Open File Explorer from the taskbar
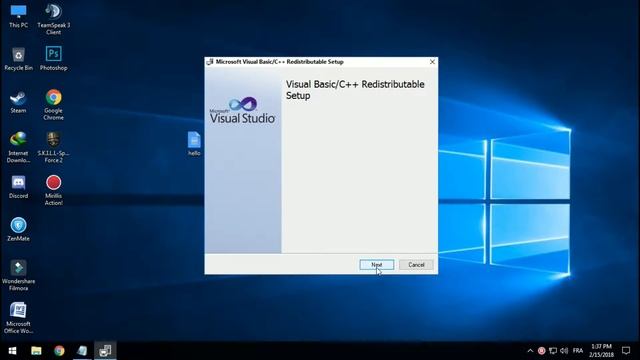This screenshot has height=360, width=640. tap(36, 351)
